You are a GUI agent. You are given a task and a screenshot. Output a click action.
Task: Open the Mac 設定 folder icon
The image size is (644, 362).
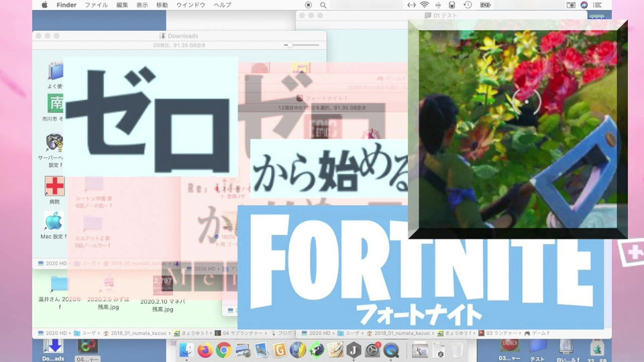point(54,221)
